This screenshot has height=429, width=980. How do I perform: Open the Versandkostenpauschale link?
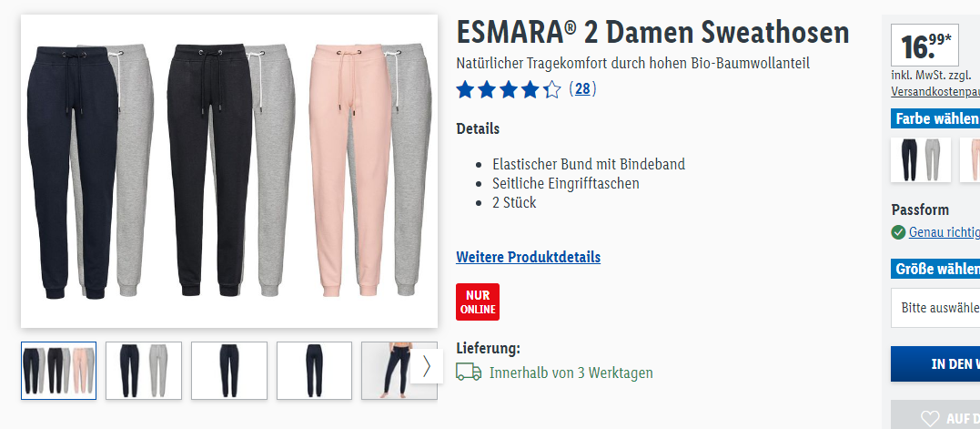point(935,91)
